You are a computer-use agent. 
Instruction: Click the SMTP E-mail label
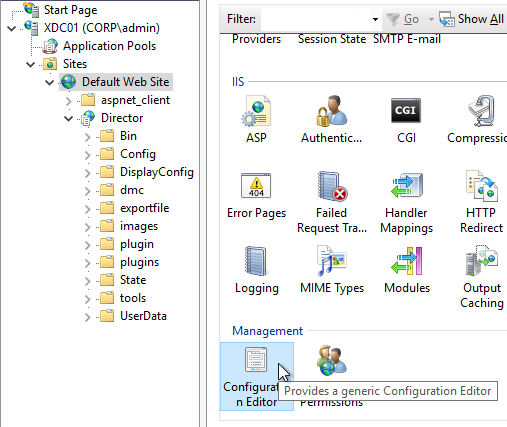(407, 39)
